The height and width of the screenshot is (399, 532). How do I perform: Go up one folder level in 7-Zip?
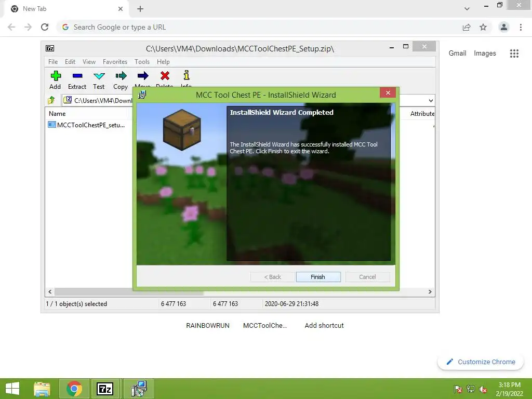51,100
